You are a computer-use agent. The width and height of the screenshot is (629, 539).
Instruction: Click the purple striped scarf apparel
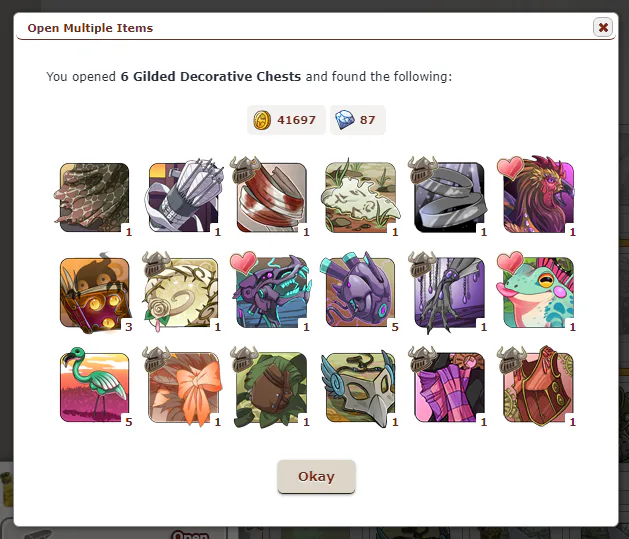coord(449,387)
